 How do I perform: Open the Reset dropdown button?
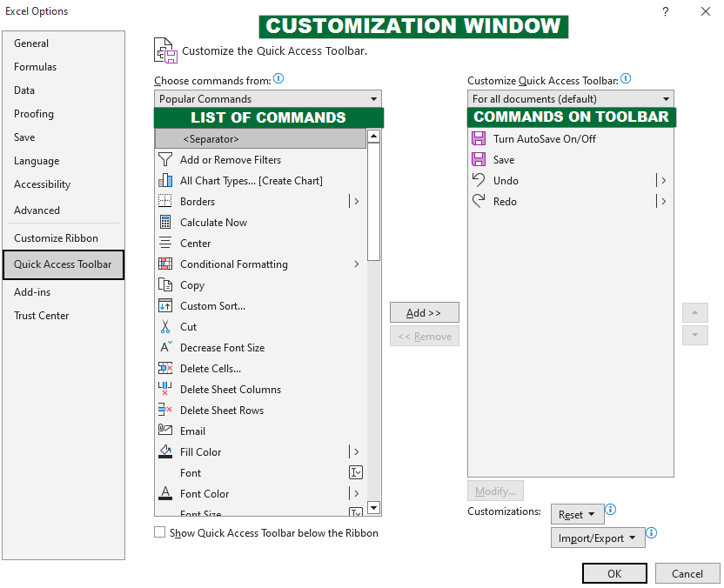pos(577,514)
